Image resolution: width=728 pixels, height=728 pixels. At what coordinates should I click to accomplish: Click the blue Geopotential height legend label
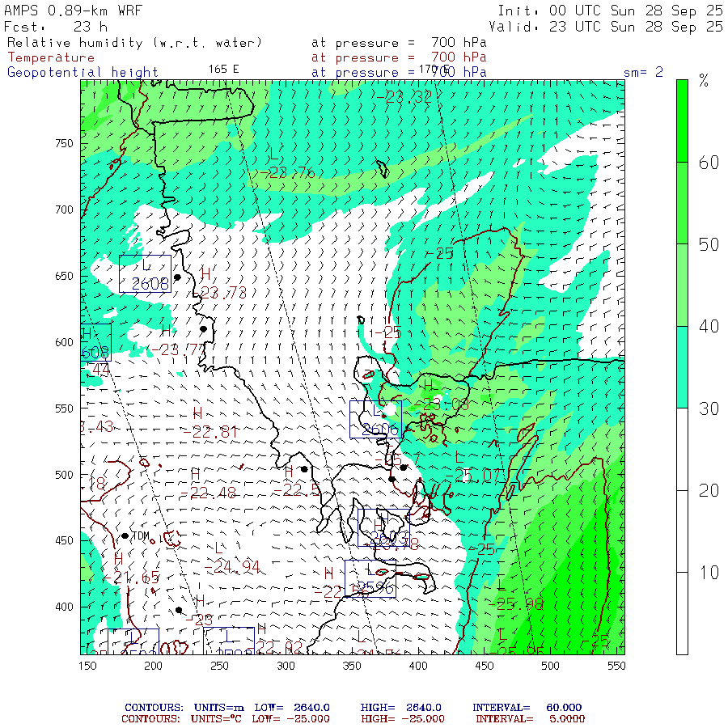pos(83,72)
